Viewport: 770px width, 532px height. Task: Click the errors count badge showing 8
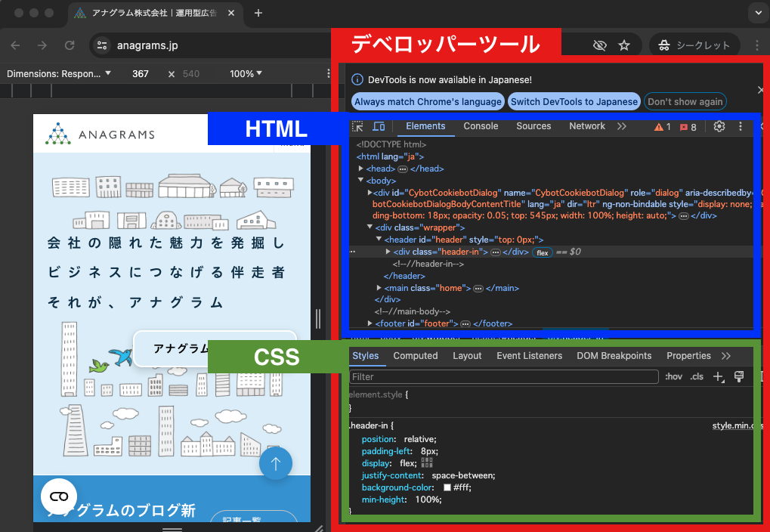click(x=688, y=127)
